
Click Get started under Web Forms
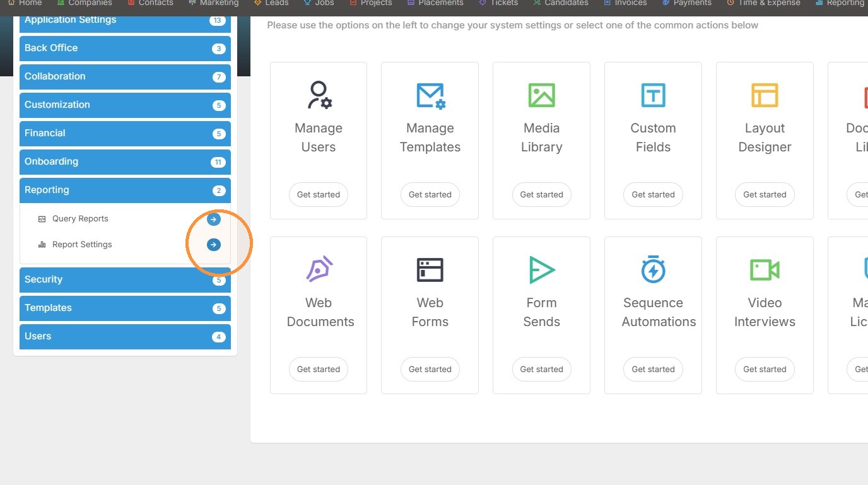point(430,369)
